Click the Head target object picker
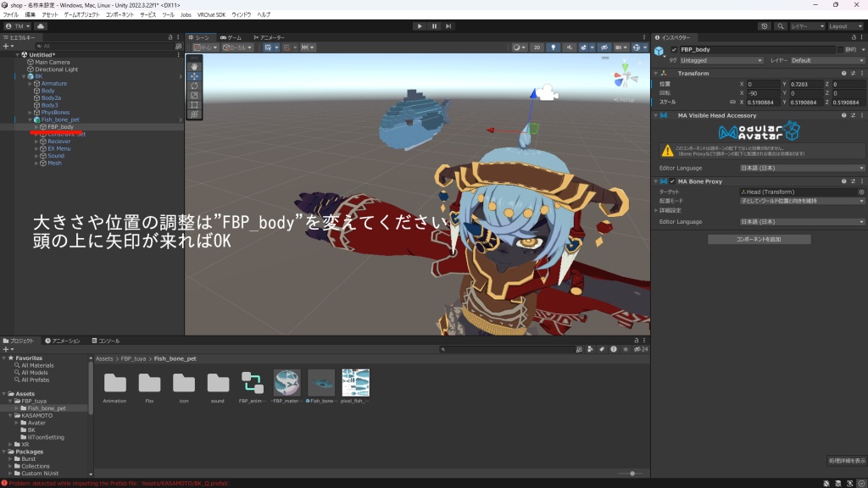This screenshot has width=868, height=488. (861, 192)
